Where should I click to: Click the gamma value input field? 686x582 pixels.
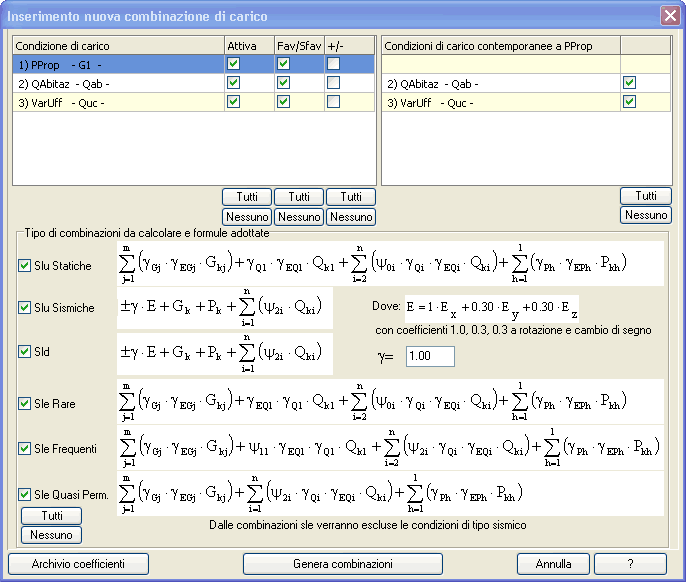pos(430,357)
